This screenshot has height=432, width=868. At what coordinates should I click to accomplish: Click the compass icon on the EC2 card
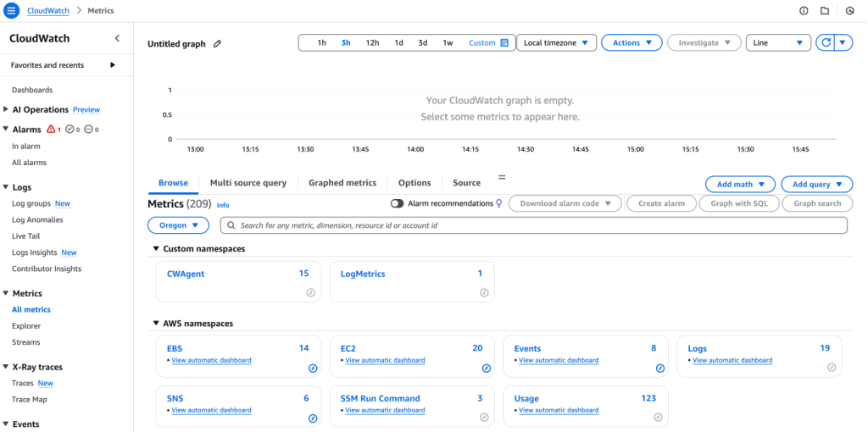point(486,368)
